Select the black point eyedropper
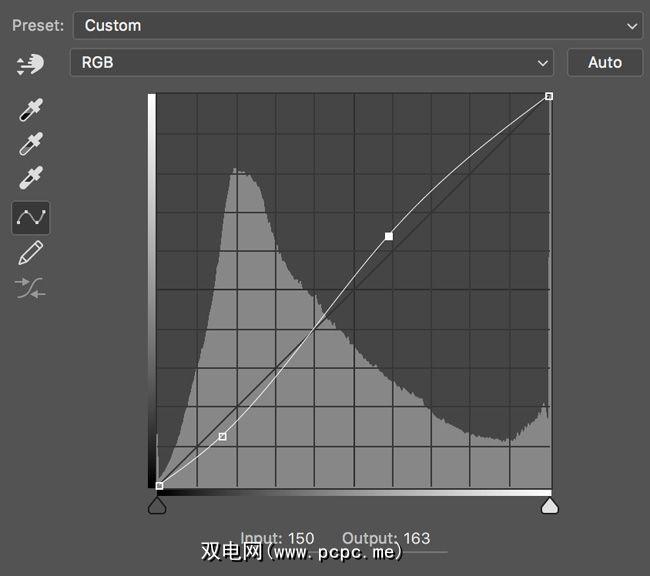Viewport: 650px width, 576px height. click(x=31, y=109)
